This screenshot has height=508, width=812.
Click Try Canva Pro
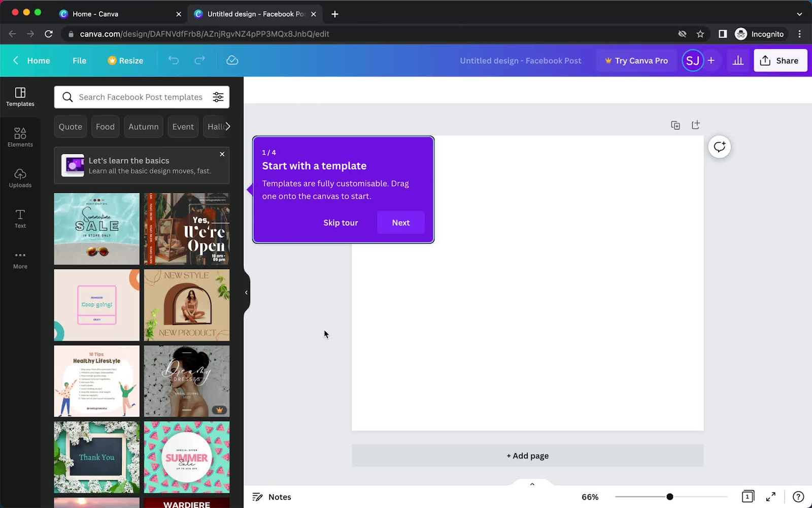[636, 60]
